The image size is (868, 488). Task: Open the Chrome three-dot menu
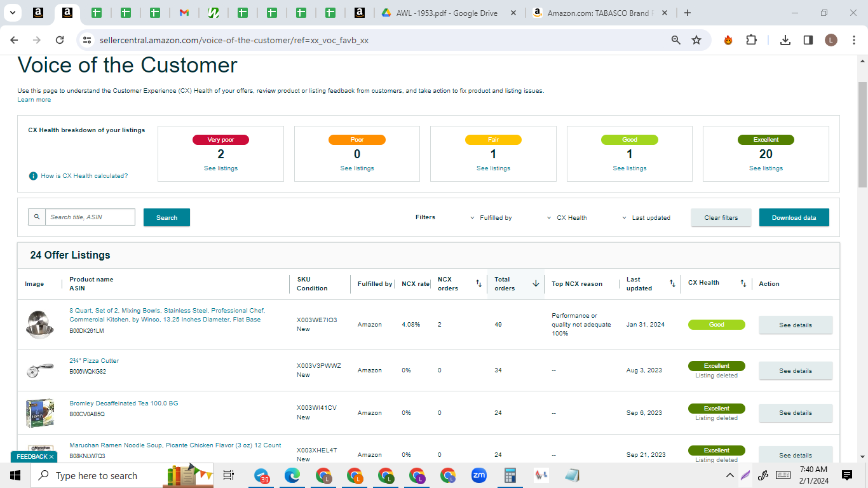(x=853, y=40)
